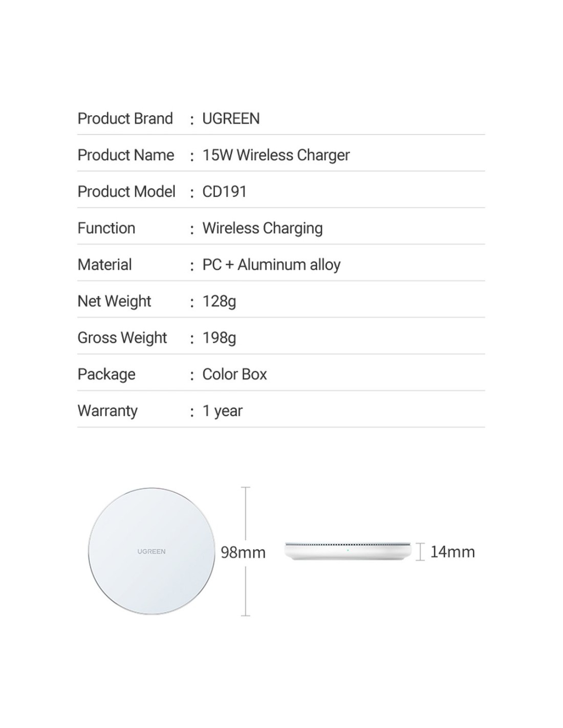Click the 98mm diameter label

[243, 552]
